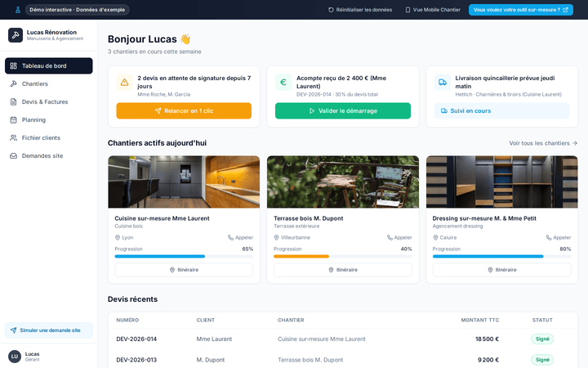Open Itinéraire for Cuisine Mme Laurent
Image resolution: width=588 pixels, height=368 pixels.
[x=184, y=270]
